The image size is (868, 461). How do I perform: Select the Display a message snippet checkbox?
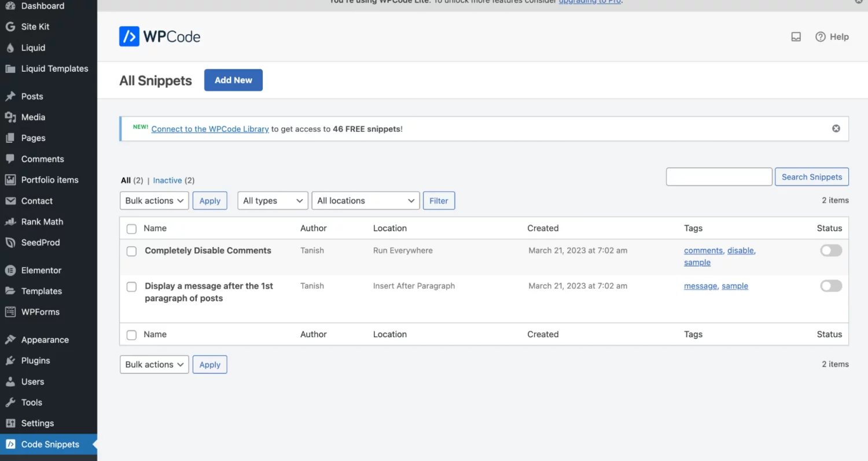point(131,286)
